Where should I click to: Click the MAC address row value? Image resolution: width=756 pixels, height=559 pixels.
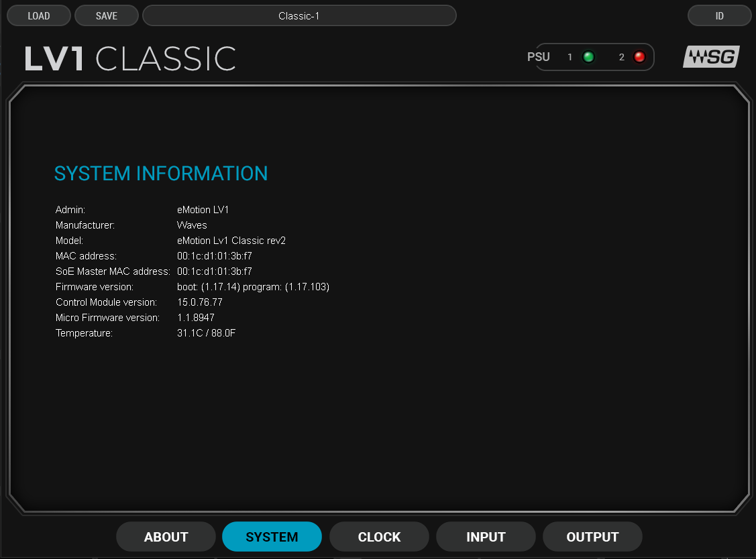(215, 256)
